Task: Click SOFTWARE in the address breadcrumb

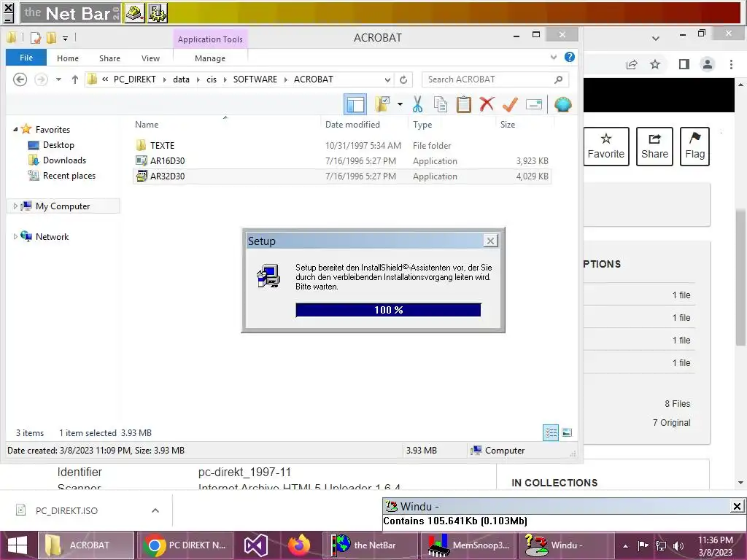Action: click(255, 79)
